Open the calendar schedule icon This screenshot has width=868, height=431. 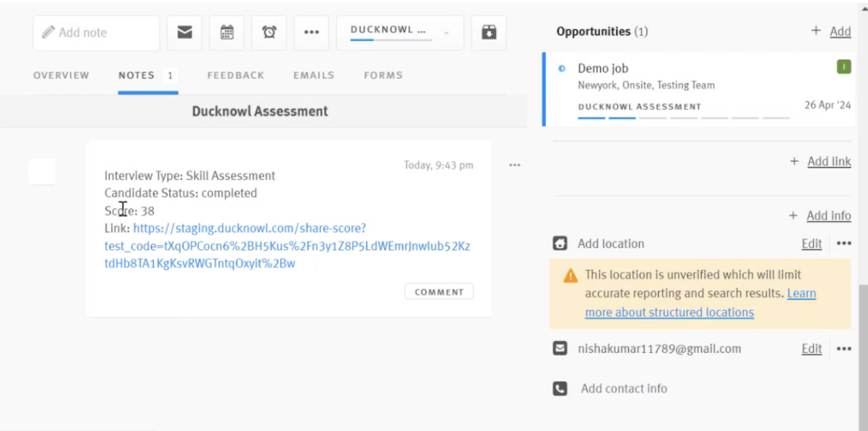pyautogui.click(x=227, y=33)
